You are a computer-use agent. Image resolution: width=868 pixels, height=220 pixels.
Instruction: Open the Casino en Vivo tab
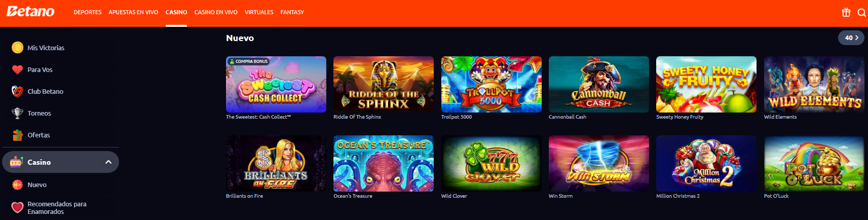point(216,12)
